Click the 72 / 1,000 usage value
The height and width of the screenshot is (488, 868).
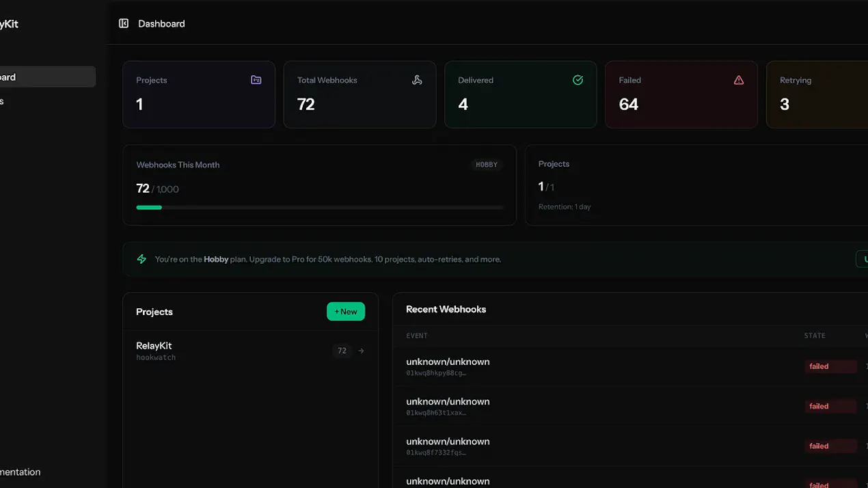click(x=157, y=189)
